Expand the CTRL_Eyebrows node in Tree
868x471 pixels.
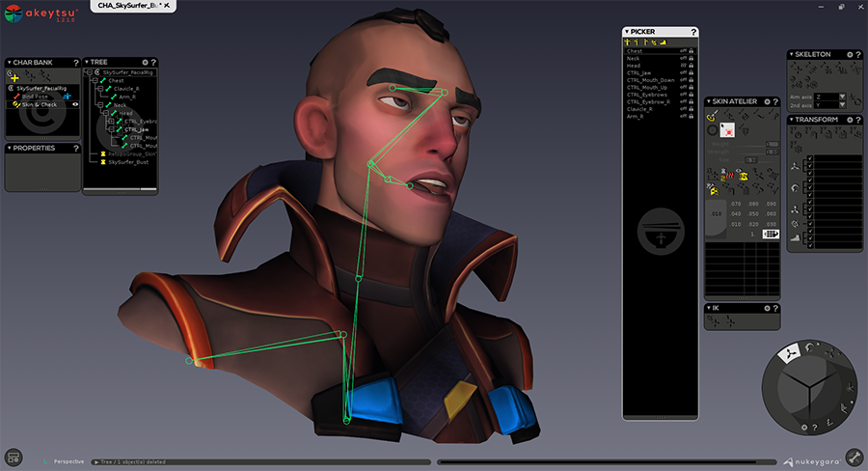click(x=111, y=121)
